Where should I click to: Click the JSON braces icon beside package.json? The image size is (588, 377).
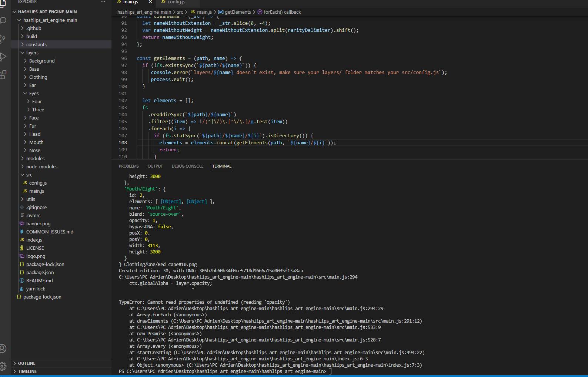(22, 272)
